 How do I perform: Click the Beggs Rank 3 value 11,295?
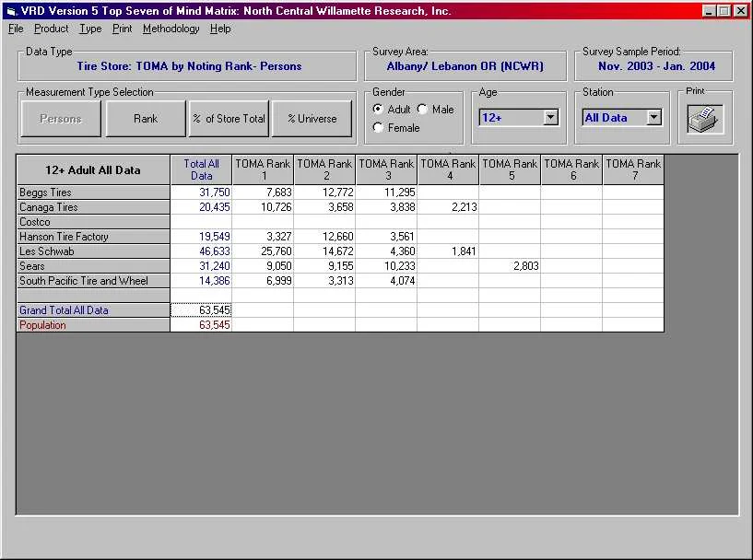click(x=386, y=192)
